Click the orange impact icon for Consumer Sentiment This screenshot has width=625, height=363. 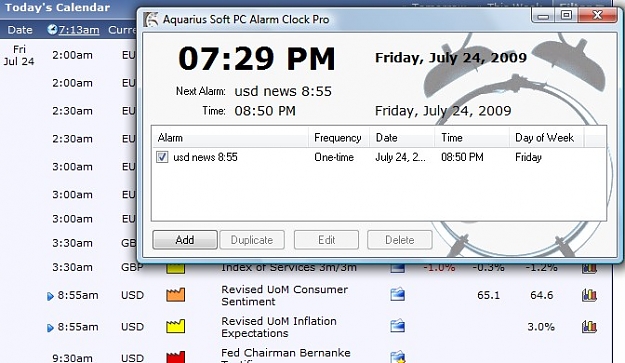point(175,294)
